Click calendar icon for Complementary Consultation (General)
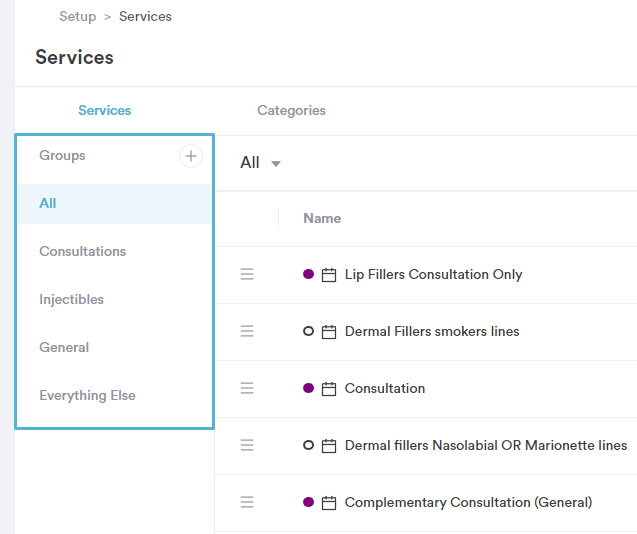This screenshot has width=637, height=534. [329, 503]
